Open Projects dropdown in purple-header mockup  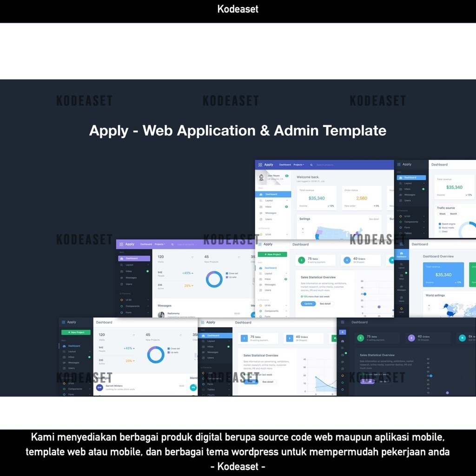pos(160,245)
